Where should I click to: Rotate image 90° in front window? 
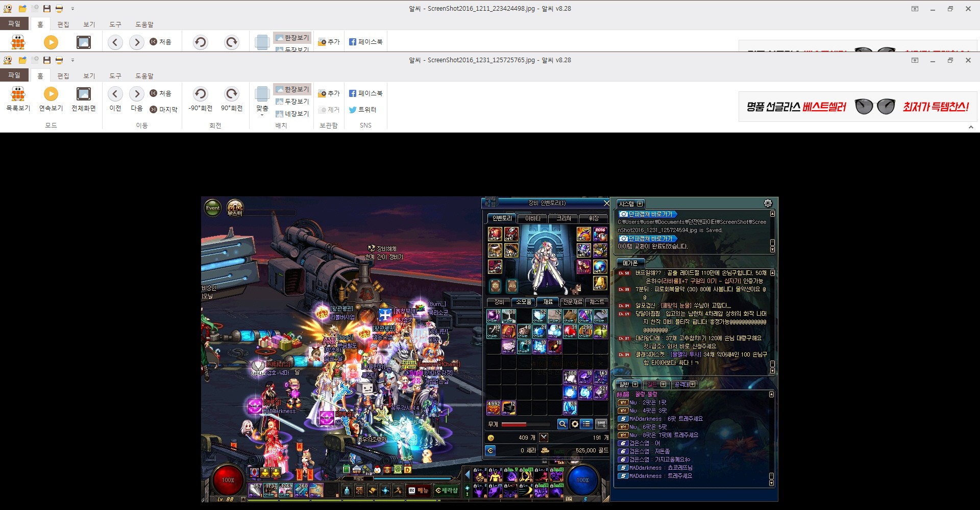tap(232, 99)
